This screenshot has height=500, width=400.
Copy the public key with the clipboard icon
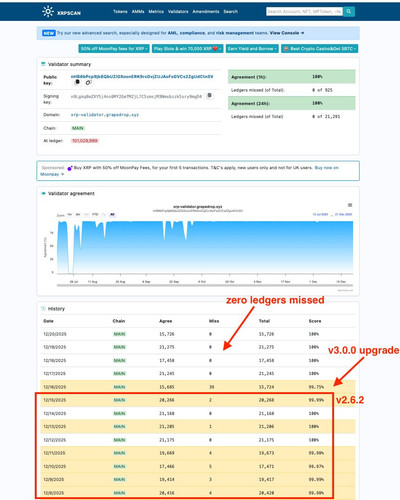pyautogui.click(x=77, y=82)
